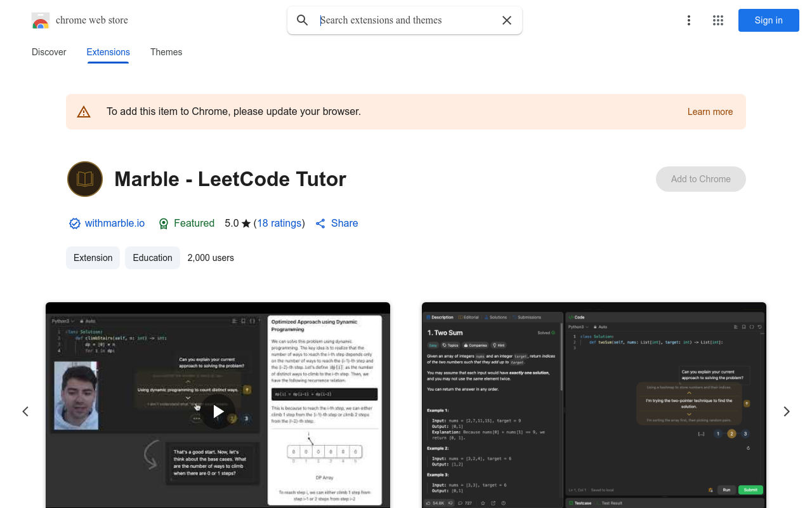The height and width of the screenshot is (508, 812).
Task: Advance to the next screenshot with right arrow
Action: pos(787,411)
